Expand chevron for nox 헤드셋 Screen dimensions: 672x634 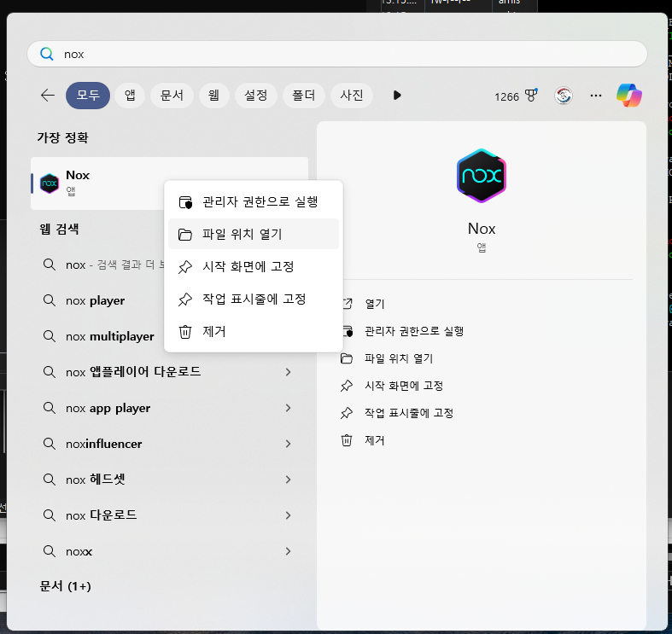point(288,480)
